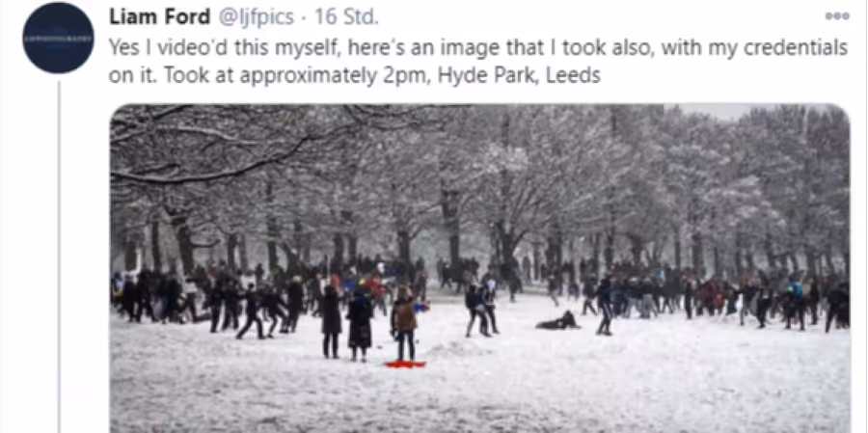The width and height of the screenshot is (868, 433).
Task: Open Liam Ford's round profile avatar
Action: [58, 38]
